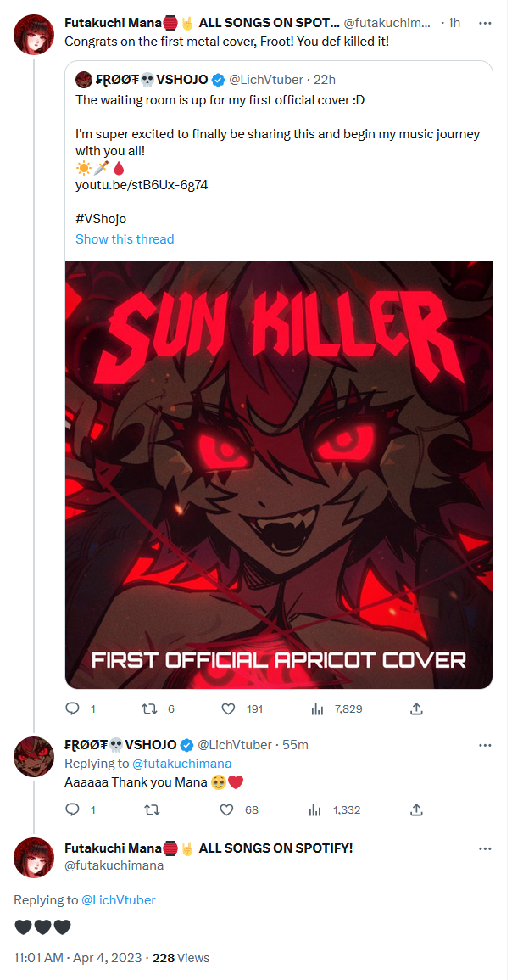The width and height of the screenshot is (512, 980).
Task: Open more options on the bottom tweet
Action: point(485,848)
